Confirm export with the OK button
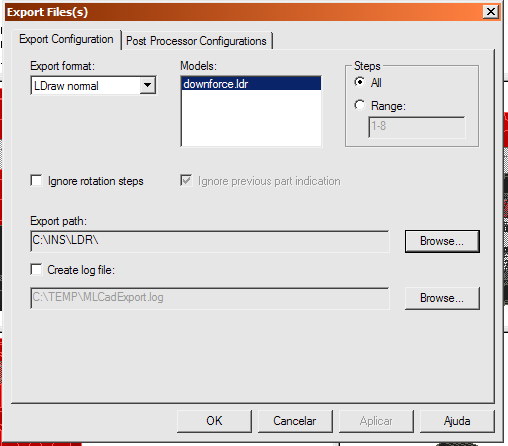Screen dimensions: 508x446 (214, 421)
